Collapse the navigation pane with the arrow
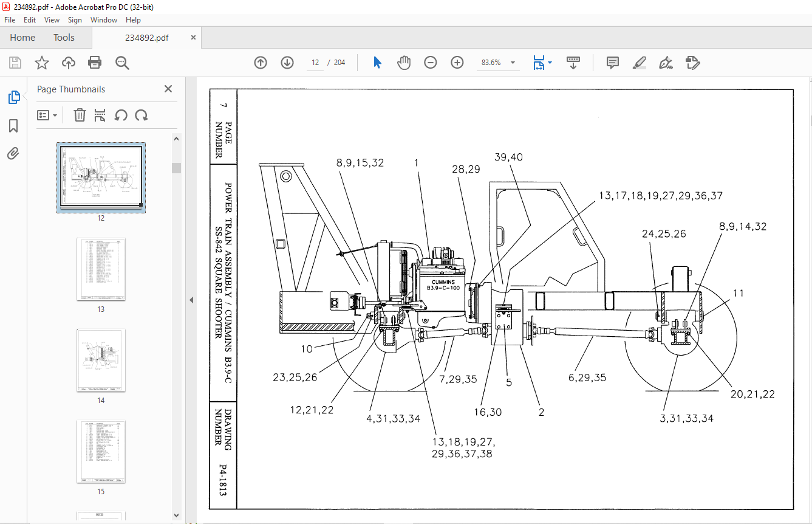The image size is (812, 524). coord(192,300)
